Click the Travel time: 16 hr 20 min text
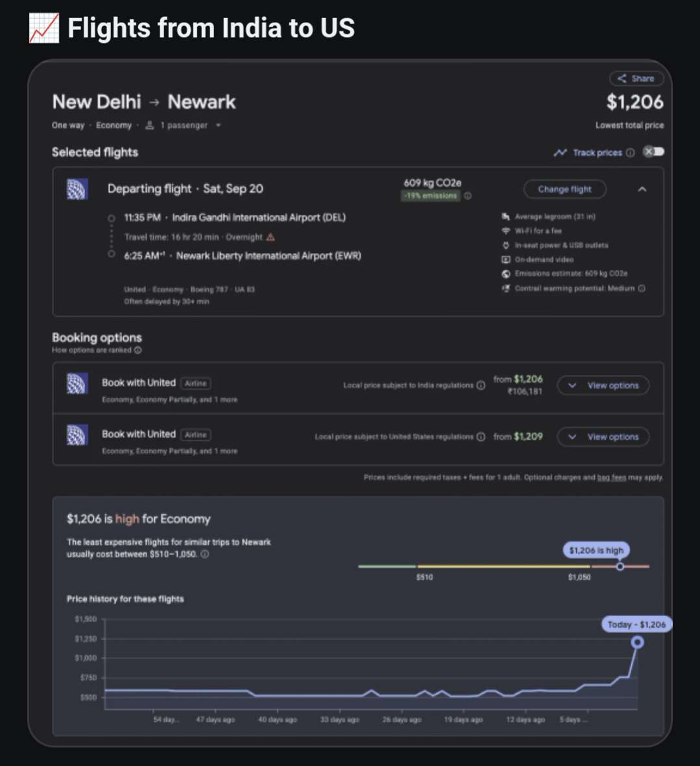This screenshot has height=766, width=700. coord(171,237)
